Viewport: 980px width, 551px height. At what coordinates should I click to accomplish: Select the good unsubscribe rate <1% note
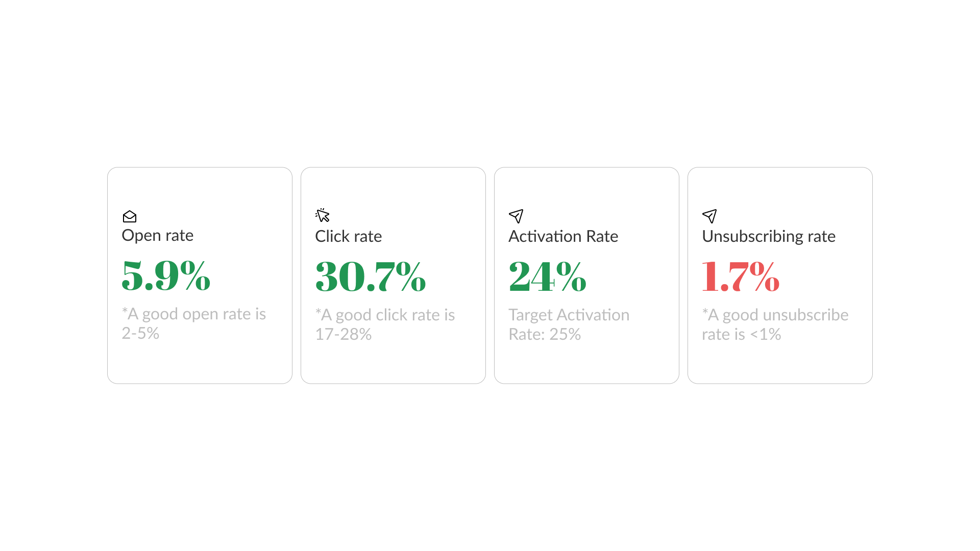point(775,324)
